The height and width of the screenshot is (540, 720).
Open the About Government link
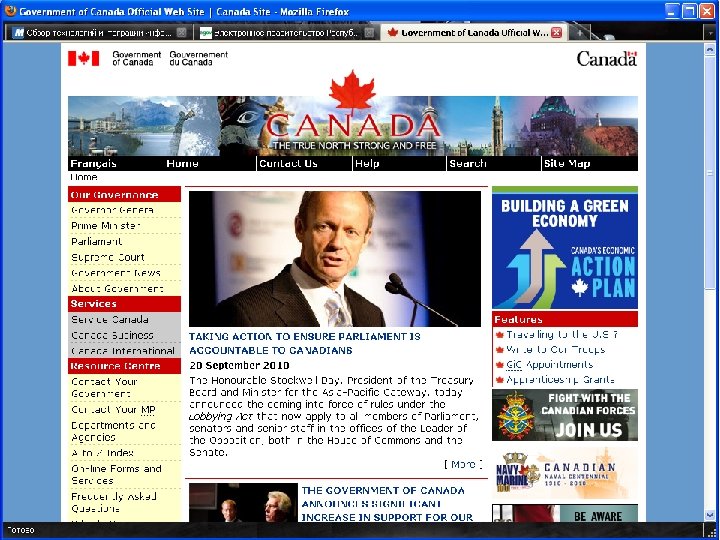pyautogui.click(x=117, y=288)
